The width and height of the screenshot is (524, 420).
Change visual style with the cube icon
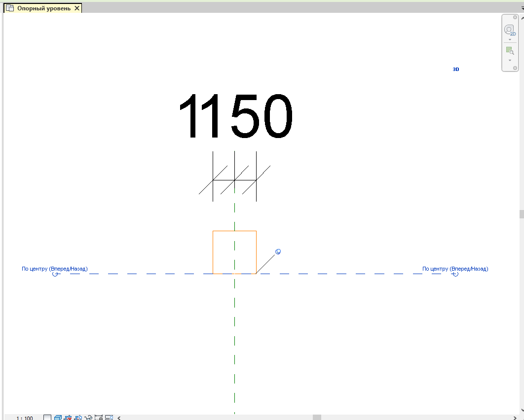pos(58,418)
